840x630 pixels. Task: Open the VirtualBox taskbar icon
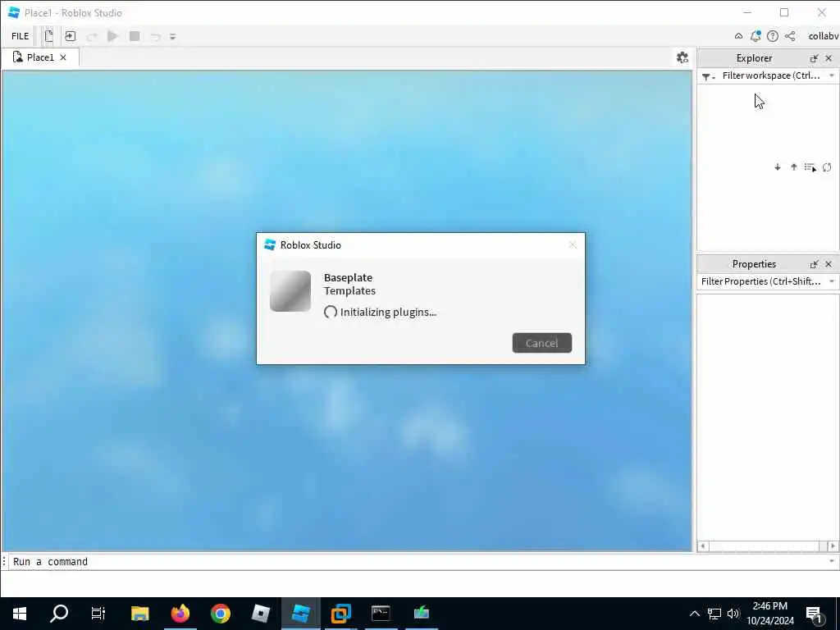pos(340,614)
